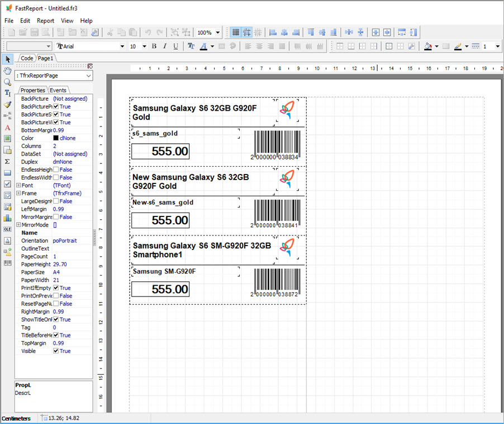504x424 pixels.
Task: Click the Align Left text icon
Action: 248,46
